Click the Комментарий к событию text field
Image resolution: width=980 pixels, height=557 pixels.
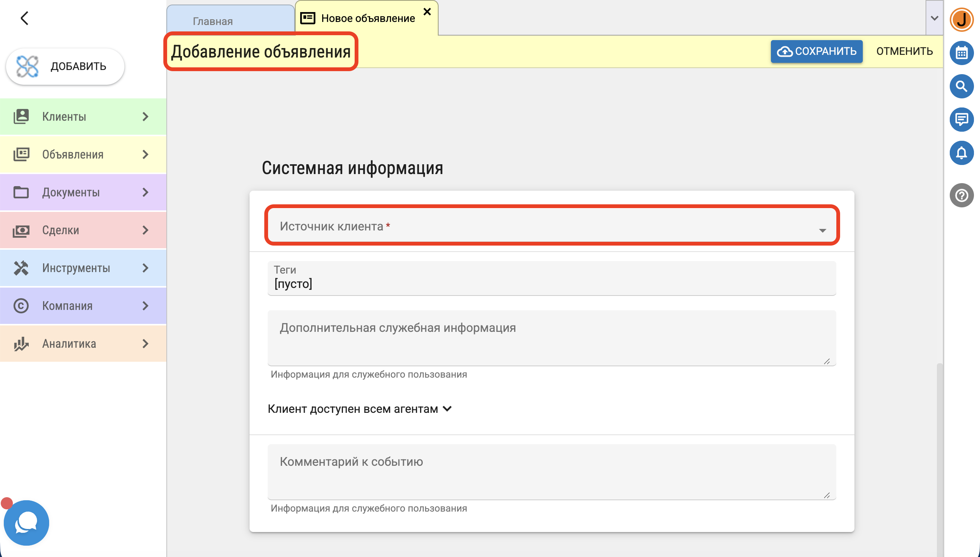coord(551,471)
